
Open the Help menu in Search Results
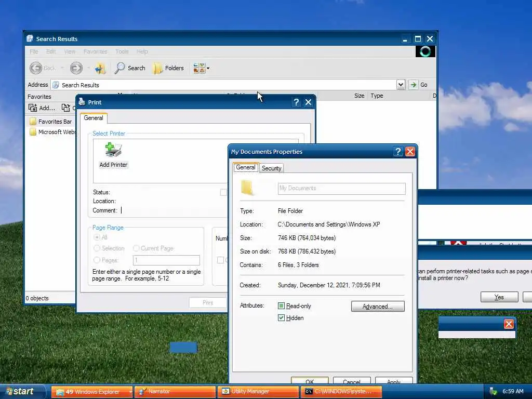(142, 51)
